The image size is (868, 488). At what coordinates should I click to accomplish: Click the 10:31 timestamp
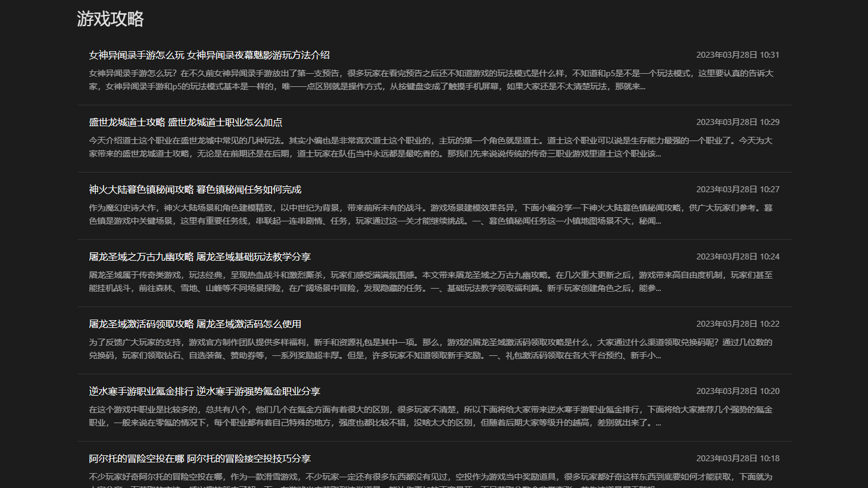[738, 55]
